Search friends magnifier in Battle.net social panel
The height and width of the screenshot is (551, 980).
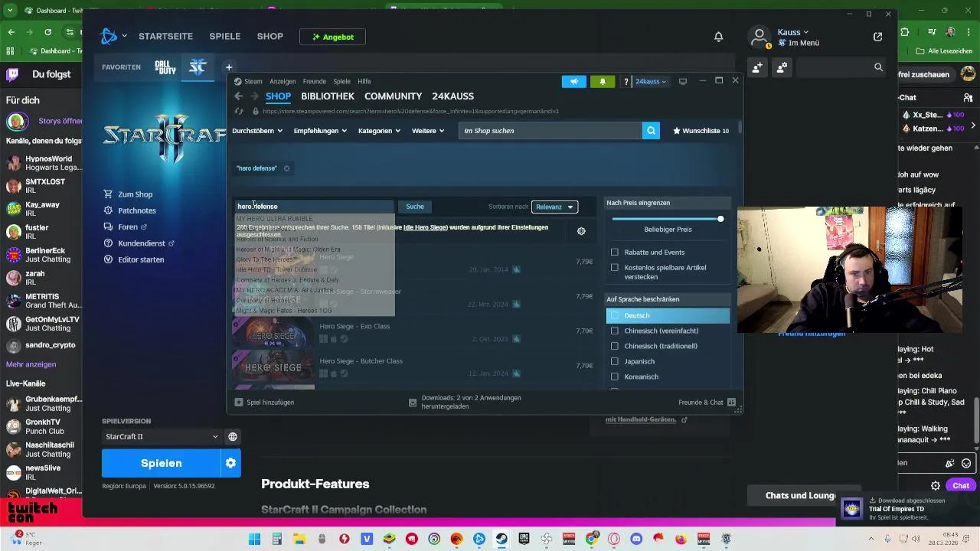[x=878, y=67]
